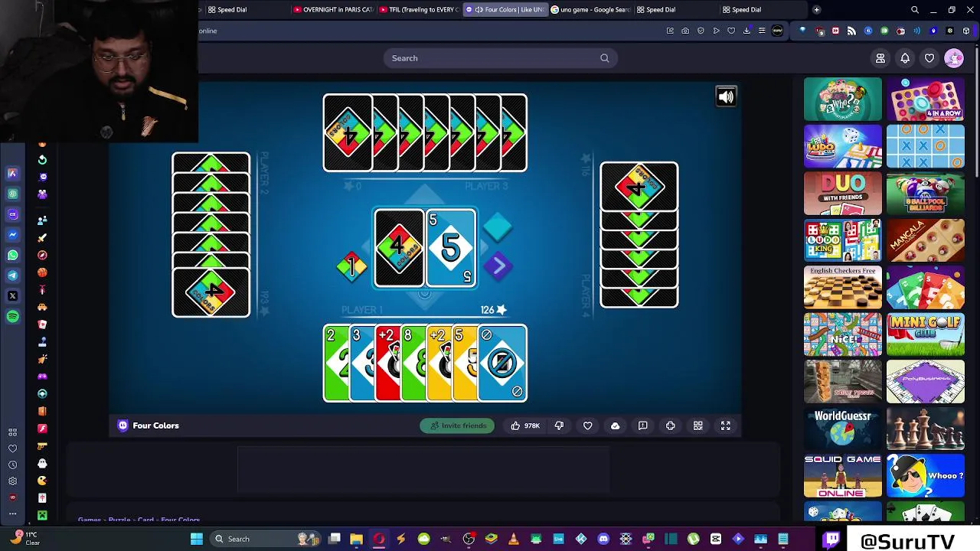Switch to OVERNIGHT in PARIS tab
This screenshot has width=980, height=551.
pos(333,10)
